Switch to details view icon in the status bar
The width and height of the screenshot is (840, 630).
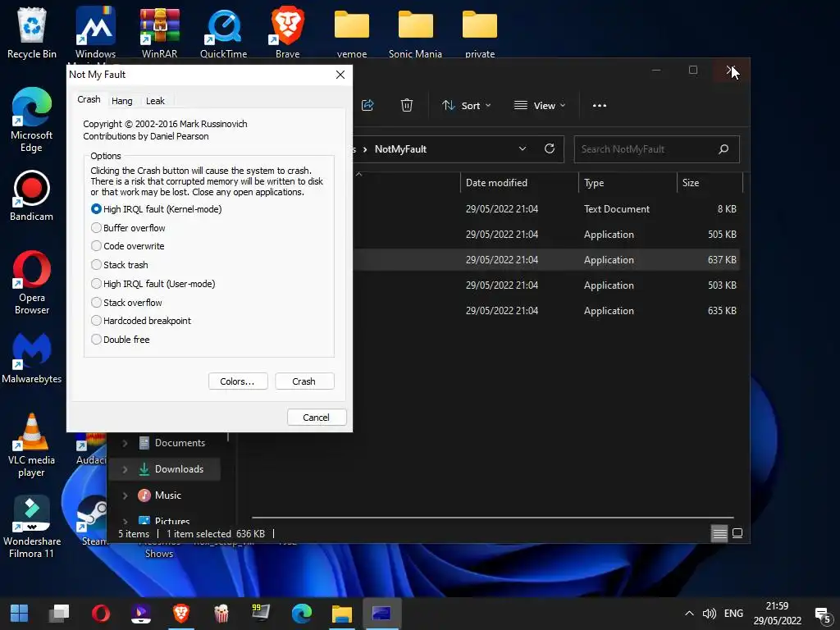pyautogui.click(x=719, y=533)
